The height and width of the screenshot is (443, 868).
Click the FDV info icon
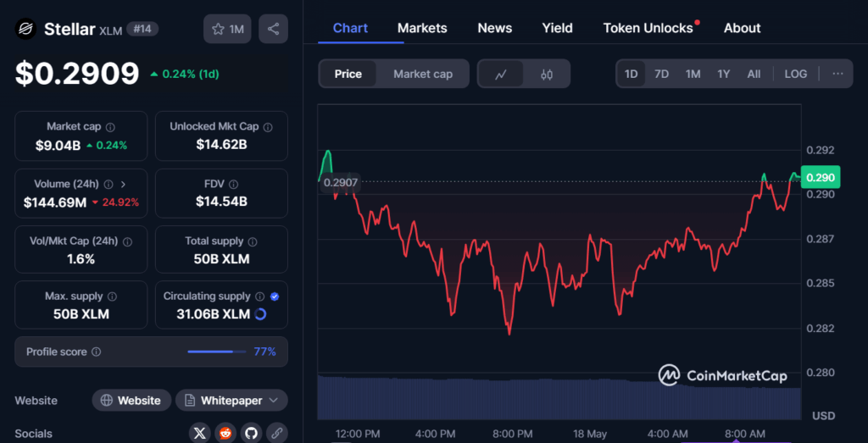(234, 184)
